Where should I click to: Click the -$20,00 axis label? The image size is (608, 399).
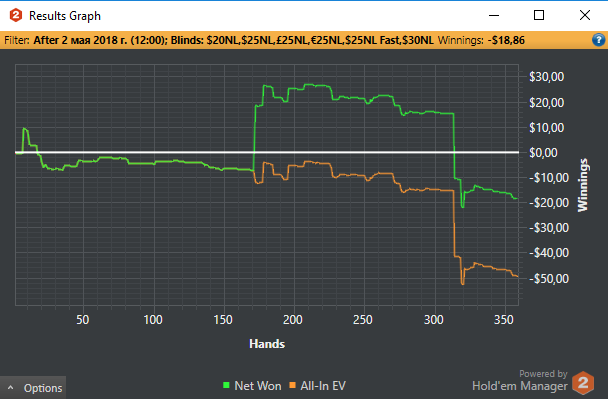click(549, 203)
